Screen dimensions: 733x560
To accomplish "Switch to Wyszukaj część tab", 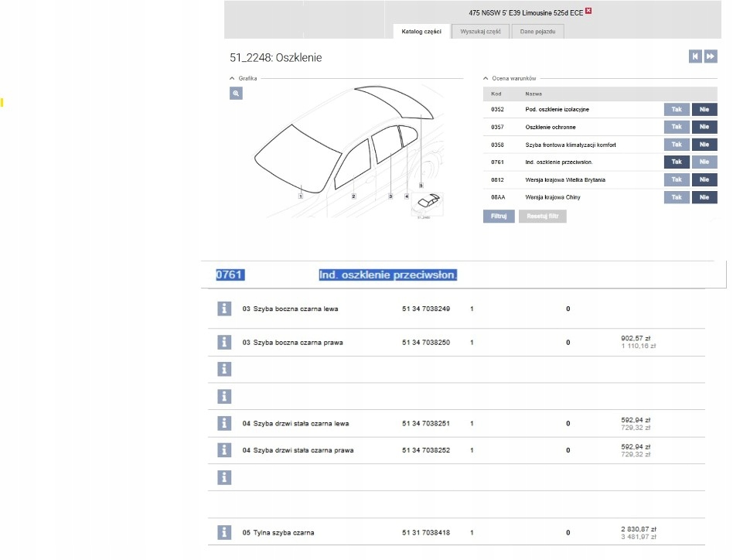I will point(481,32).
